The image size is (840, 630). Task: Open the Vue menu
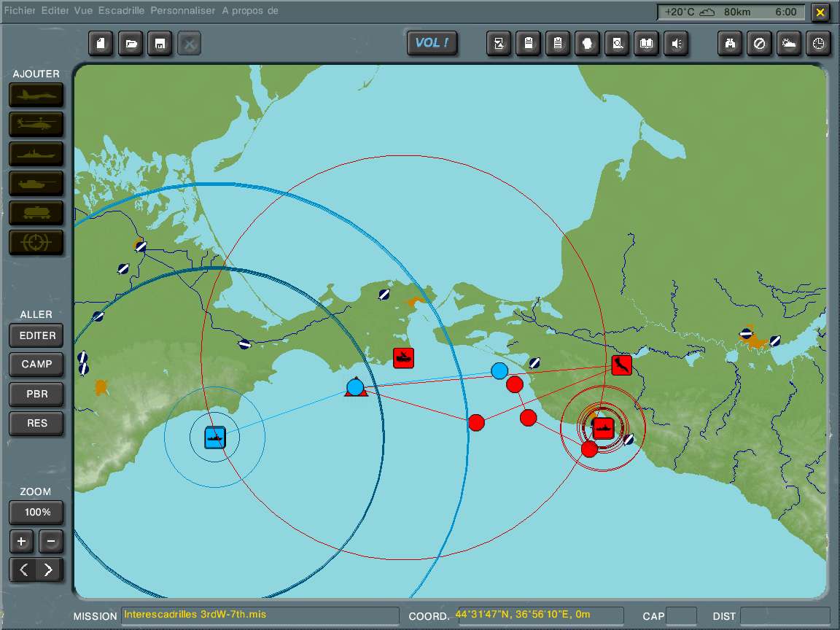coord(83,10)
